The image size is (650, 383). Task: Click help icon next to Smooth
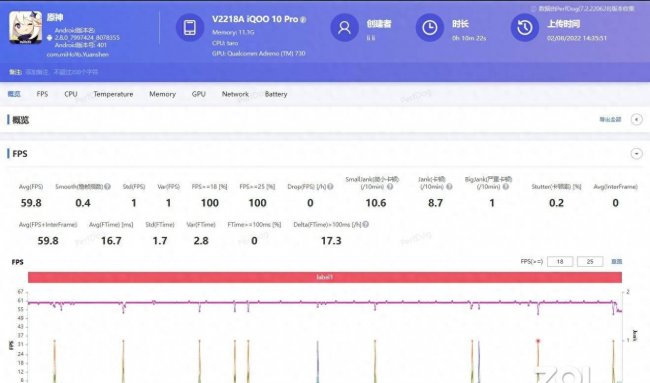coord(107,187)
